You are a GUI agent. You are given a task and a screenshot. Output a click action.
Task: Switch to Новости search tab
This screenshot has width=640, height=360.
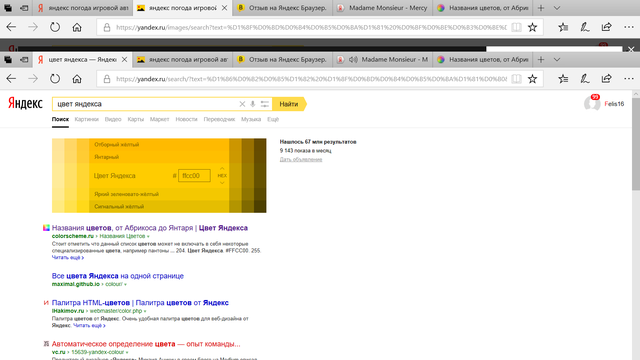(186, 119)
